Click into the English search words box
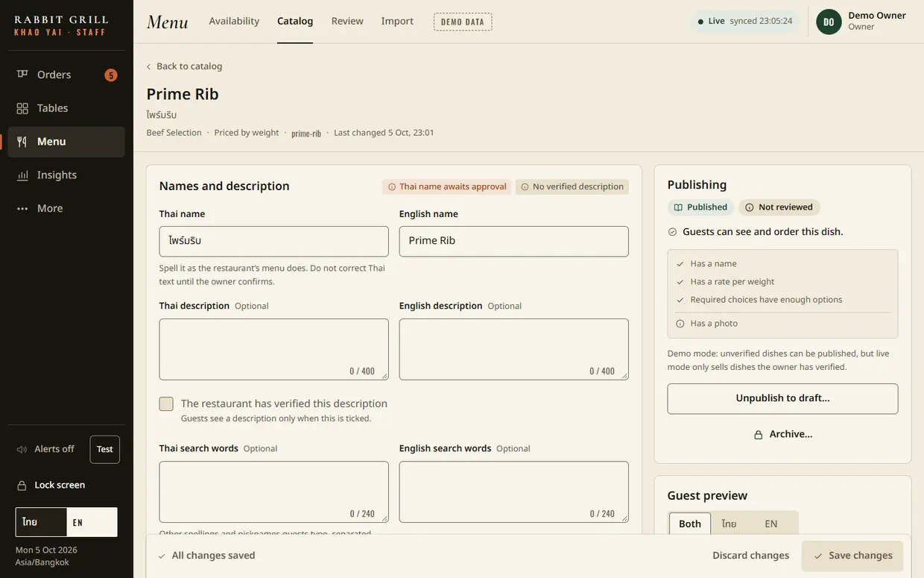 pos(513,492)
